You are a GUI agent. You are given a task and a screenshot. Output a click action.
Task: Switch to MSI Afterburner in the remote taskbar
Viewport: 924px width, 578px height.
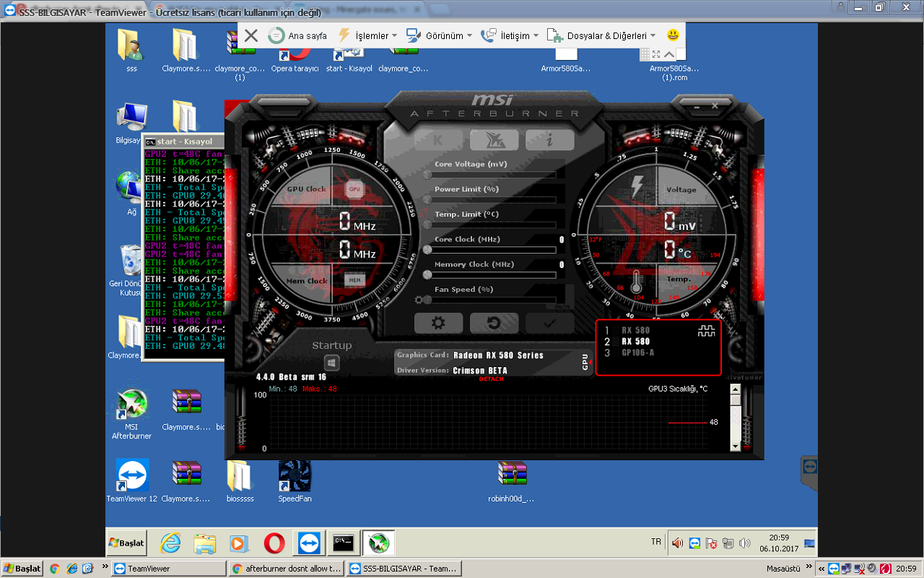[378, 543]
